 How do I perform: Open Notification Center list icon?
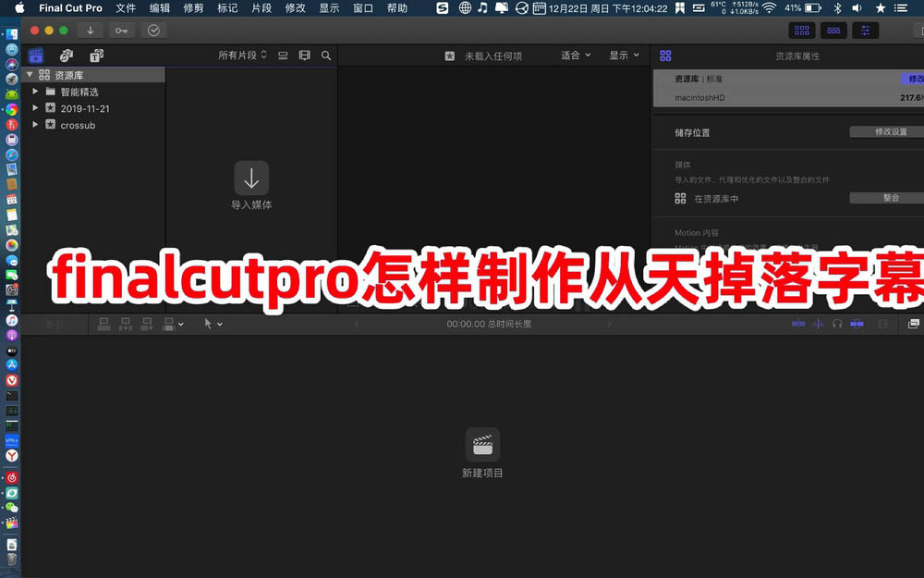(x=900, y=7)
